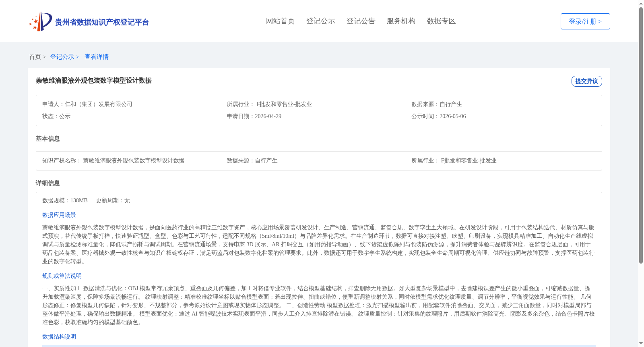This screenshot has height=347, width=644.
Task: Click 数据规模：138MB
Action: pos(65,200)
